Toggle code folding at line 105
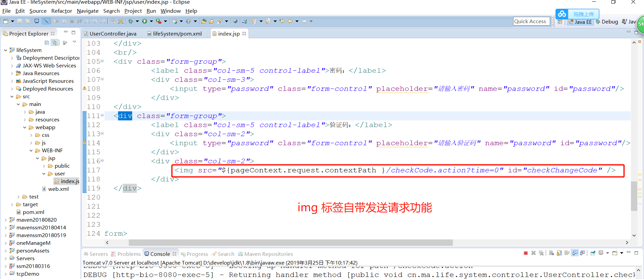The width and height of the screenshot is (644, 279). pyautogui.click(x=102, y=61)
